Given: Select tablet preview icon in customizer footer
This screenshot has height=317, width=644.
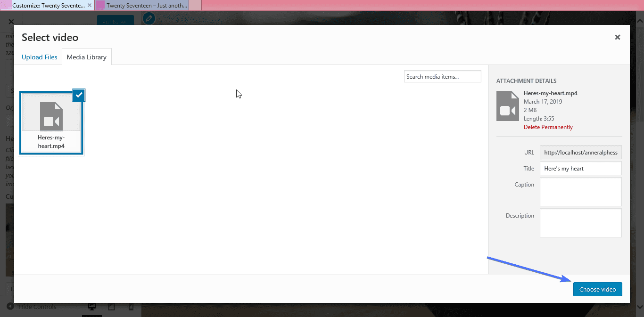Looking at the screenshot, I should pyautogui.click(x=111, y=307).
